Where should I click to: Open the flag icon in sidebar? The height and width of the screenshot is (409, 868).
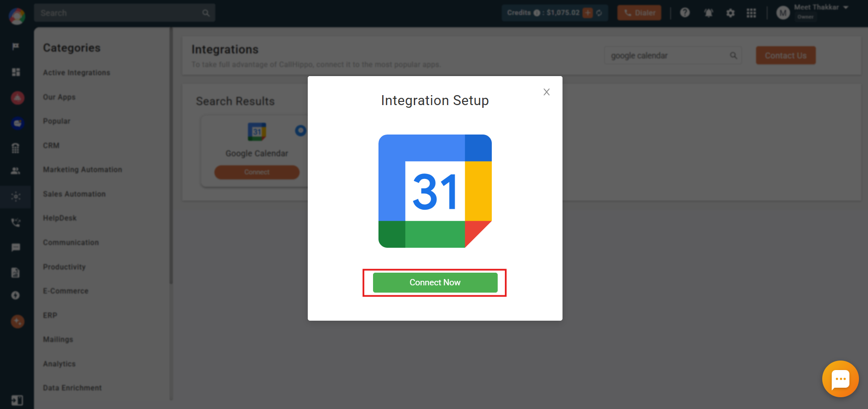pyautogui.click(x=16, y=47)
